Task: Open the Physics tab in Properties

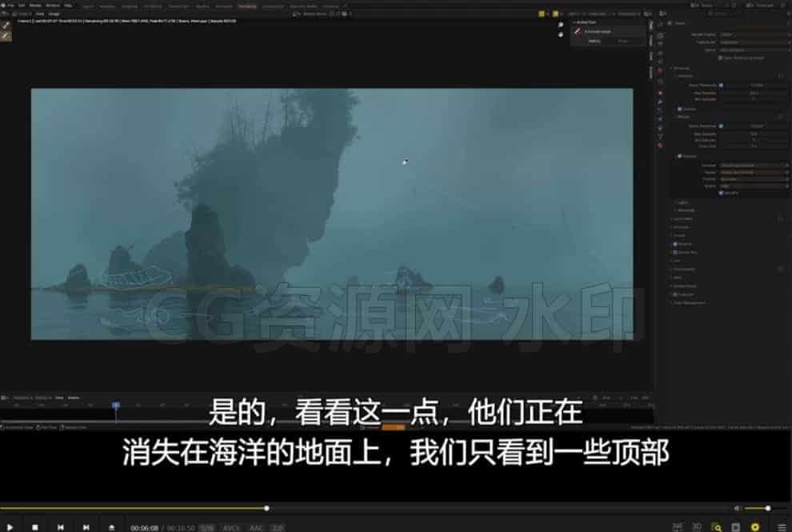Action: coord(660,118)
